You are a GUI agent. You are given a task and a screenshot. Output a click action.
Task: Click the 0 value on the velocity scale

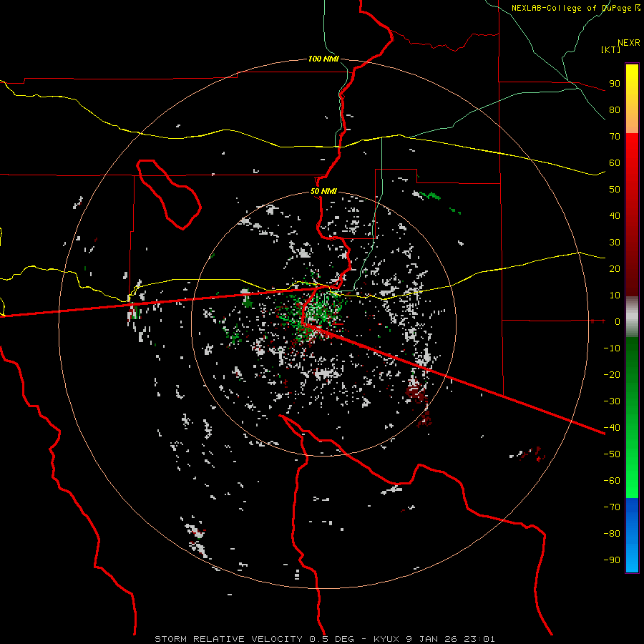(618, 322)
